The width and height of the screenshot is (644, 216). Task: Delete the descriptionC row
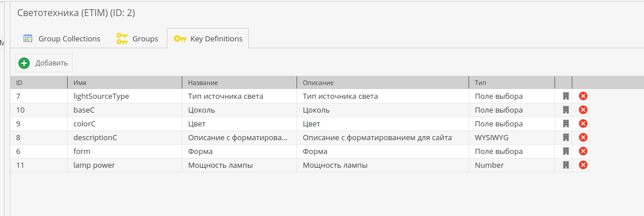(x=583, y=137)
